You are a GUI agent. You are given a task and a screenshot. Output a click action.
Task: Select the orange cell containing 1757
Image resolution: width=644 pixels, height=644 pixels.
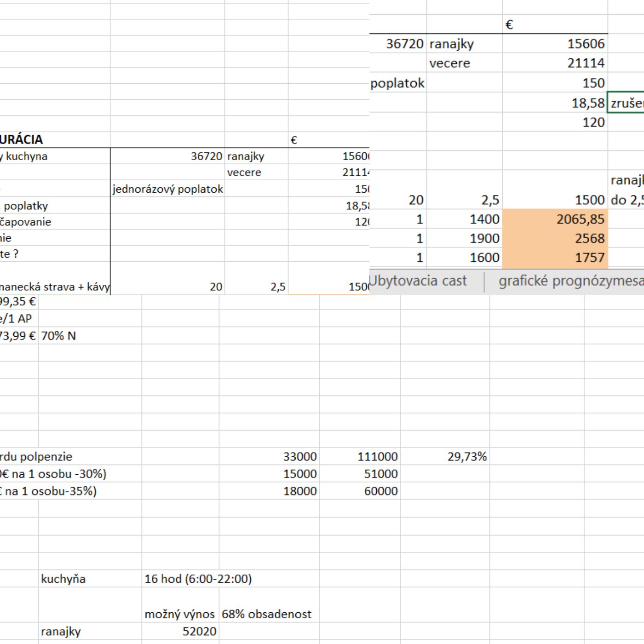click(x=555, y=258)
